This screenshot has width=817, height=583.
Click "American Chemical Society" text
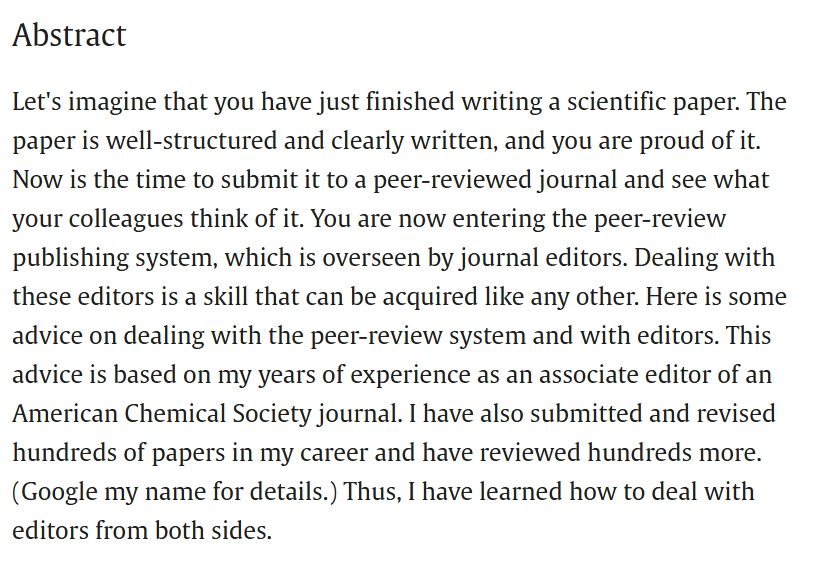[153, 414]
